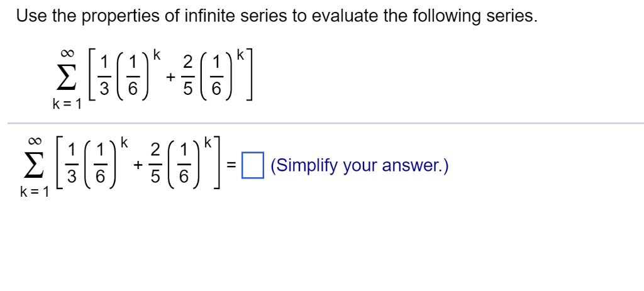644x291 pixels.
Task: Click the 2/5 fraction in the problem statement
Action: click(x=187, y=77)
